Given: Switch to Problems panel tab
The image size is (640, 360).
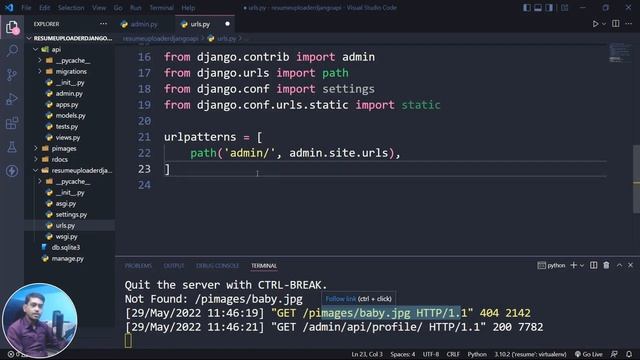Looking at the screenshot, I should pyautogui.click(x=138, y=266).
